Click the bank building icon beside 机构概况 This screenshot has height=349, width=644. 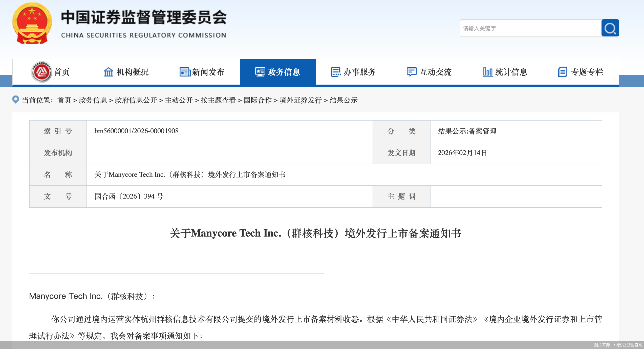tap(108, 72)
